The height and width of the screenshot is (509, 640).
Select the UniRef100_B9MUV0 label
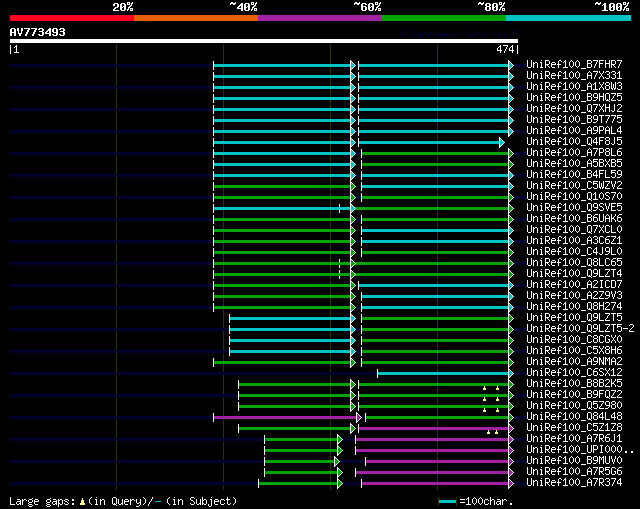click(574, 461)
